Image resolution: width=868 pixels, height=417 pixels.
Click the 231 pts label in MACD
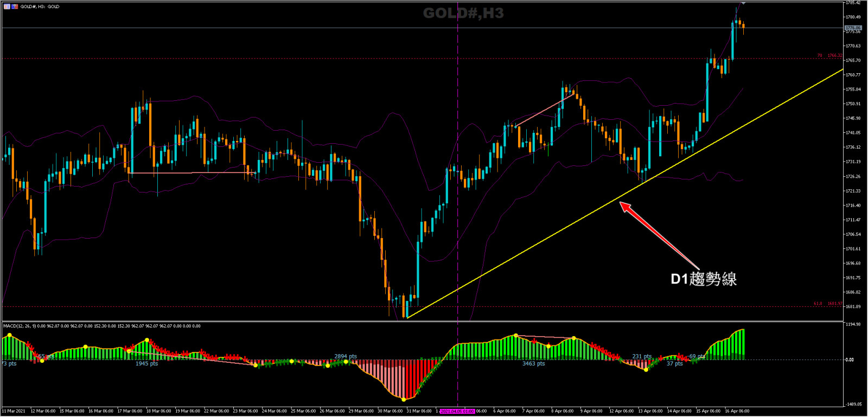(642, 356)
